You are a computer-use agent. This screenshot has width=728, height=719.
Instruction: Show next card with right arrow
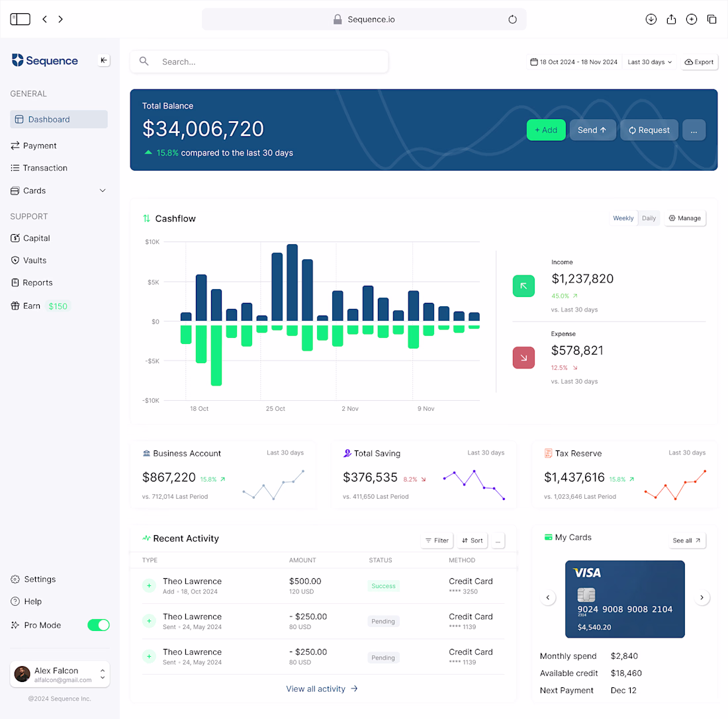click(702, 597)
